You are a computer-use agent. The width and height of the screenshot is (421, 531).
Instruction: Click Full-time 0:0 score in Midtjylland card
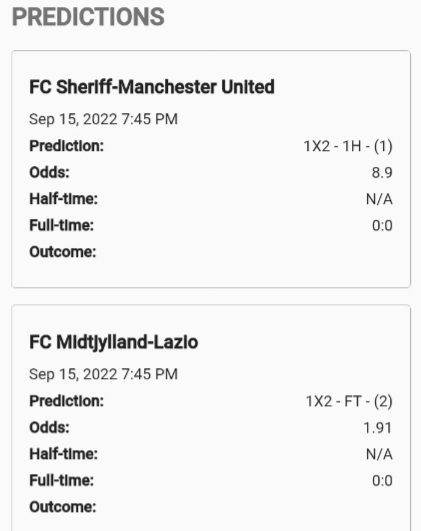(382, 481)
